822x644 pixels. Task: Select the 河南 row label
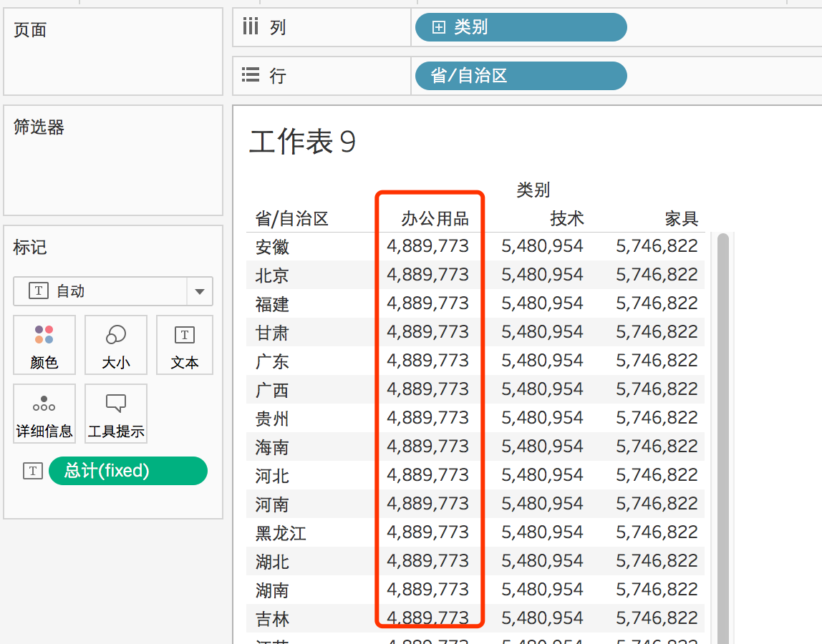[x=272, y=504]
